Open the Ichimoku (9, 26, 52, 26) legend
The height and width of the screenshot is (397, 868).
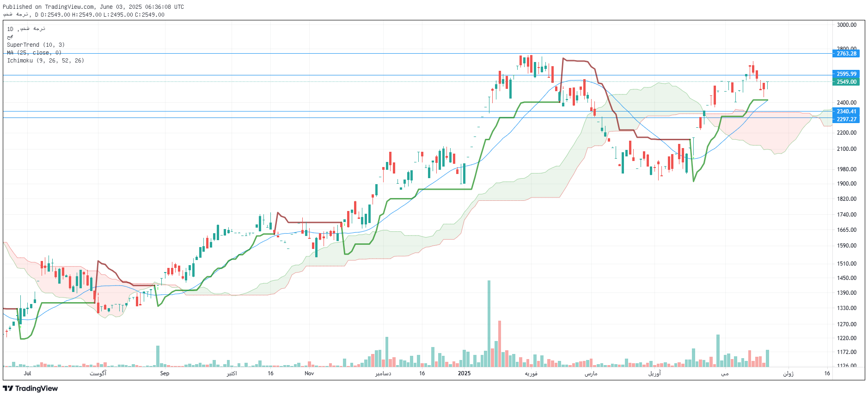(45, 61)
